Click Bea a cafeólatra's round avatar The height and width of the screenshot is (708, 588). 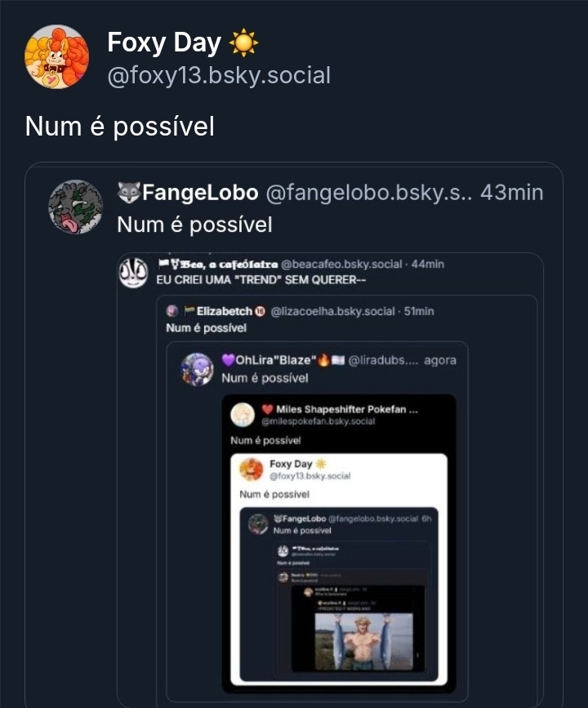133,272
